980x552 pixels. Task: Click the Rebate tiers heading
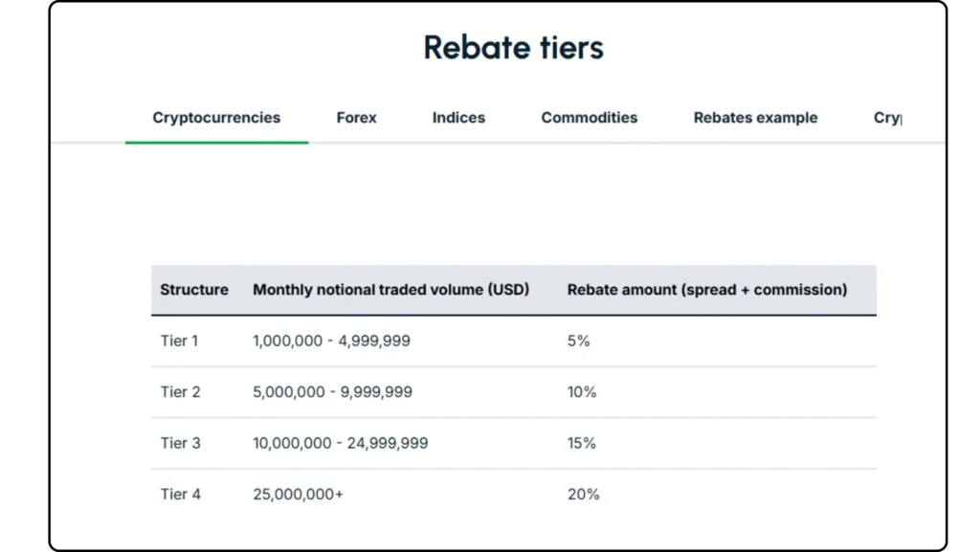click(x=513, y=47)
